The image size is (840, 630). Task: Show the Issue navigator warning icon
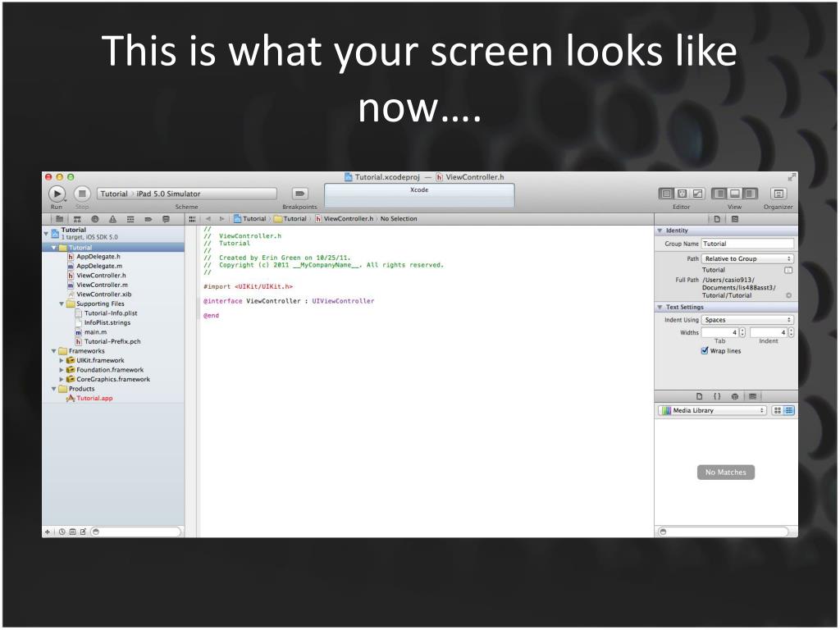click(112, 219)
